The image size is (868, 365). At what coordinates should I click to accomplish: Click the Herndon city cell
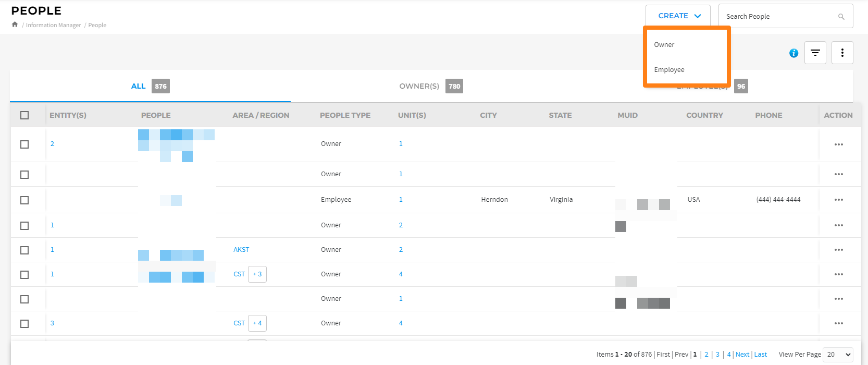click(x=494, y=200)
